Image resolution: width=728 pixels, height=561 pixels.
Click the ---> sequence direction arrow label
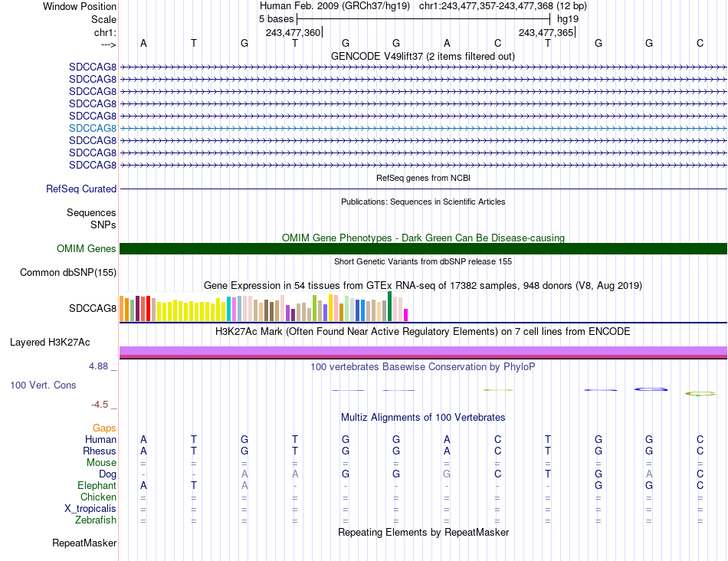pyautogui.click(x=108, y=44)
